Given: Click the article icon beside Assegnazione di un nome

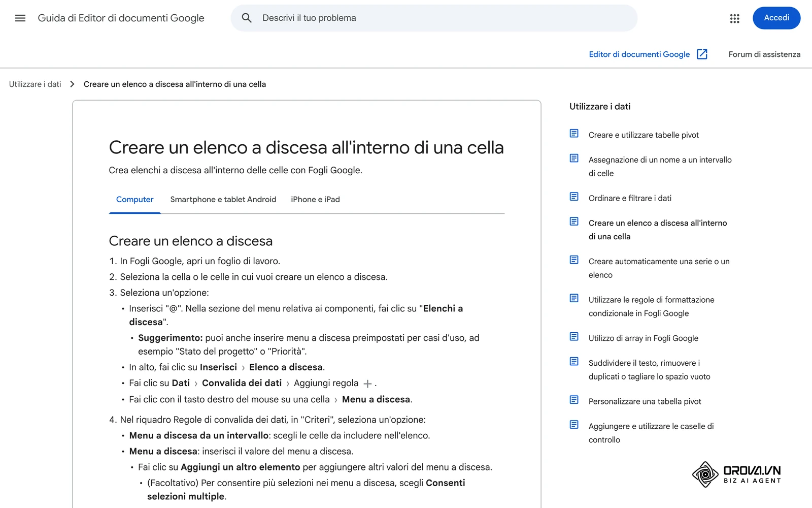Looking at the screenshot, I should click(574, 158).
